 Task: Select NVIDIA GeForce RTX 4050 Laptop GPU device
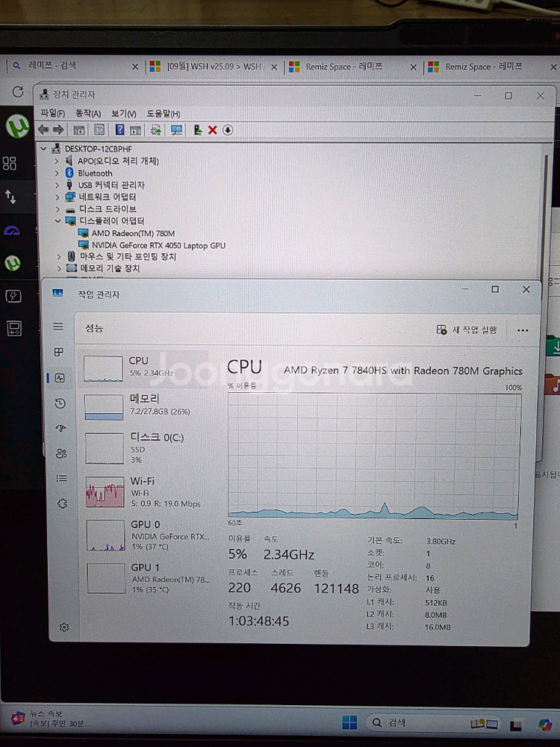pyautogui.click(x=158, y=245)
